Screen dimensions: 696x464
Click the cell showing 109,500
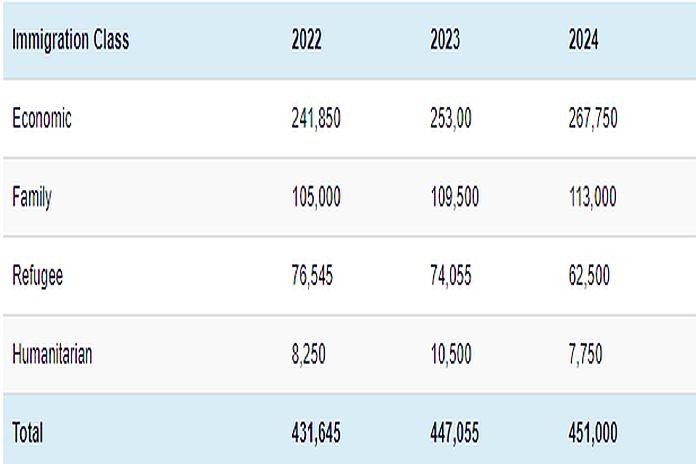[x=454, y=197]
